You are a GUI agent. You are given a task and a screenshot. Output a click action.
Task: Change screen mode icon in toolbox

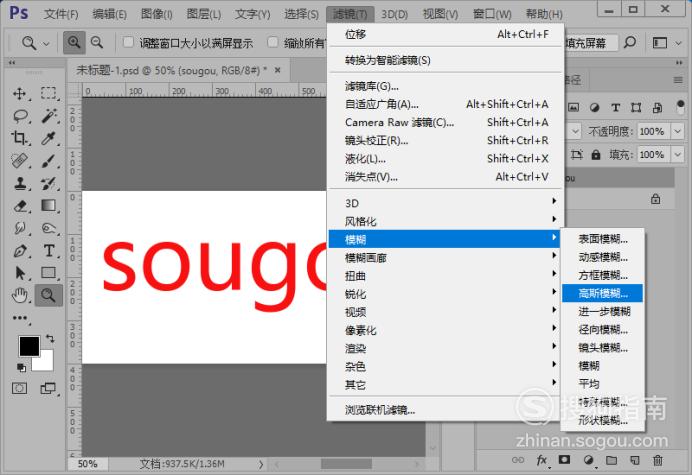tap(48, 388)
